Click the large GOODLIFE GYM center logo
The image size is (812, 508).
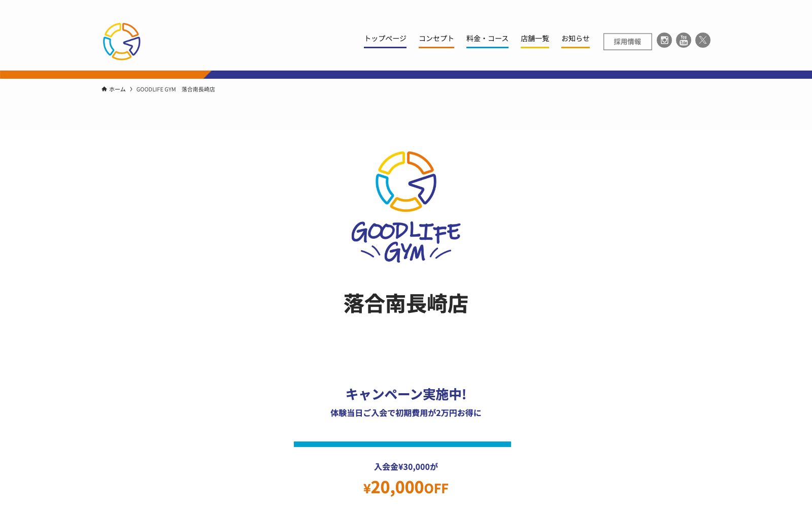click(406, 207)
